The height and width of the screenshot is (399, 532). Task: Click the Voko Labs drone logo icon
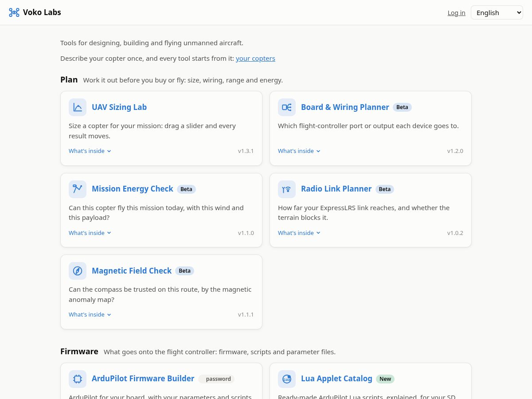tap(14, 12)
